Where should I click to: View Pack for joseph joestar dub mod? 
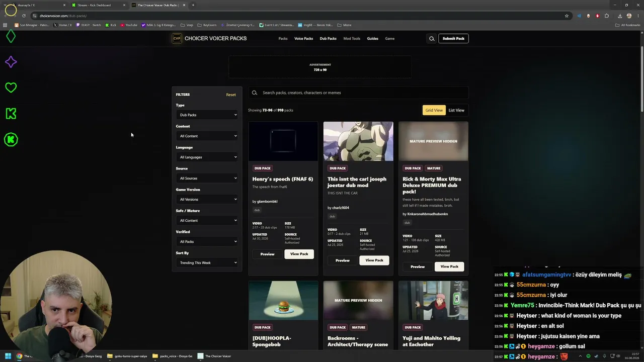(x=374, y=260)
